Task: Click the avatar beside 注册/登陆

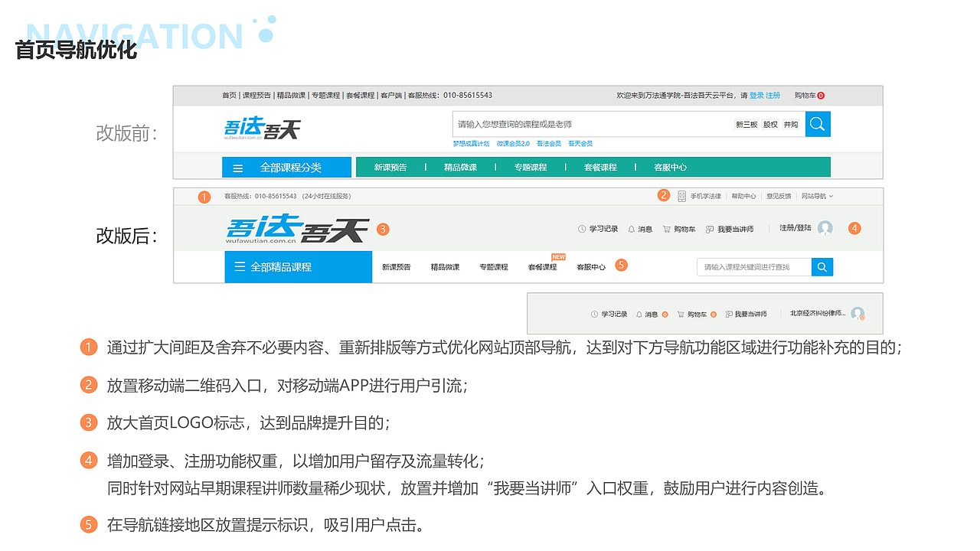Action: pyautogui.click(x=825, y=228)
